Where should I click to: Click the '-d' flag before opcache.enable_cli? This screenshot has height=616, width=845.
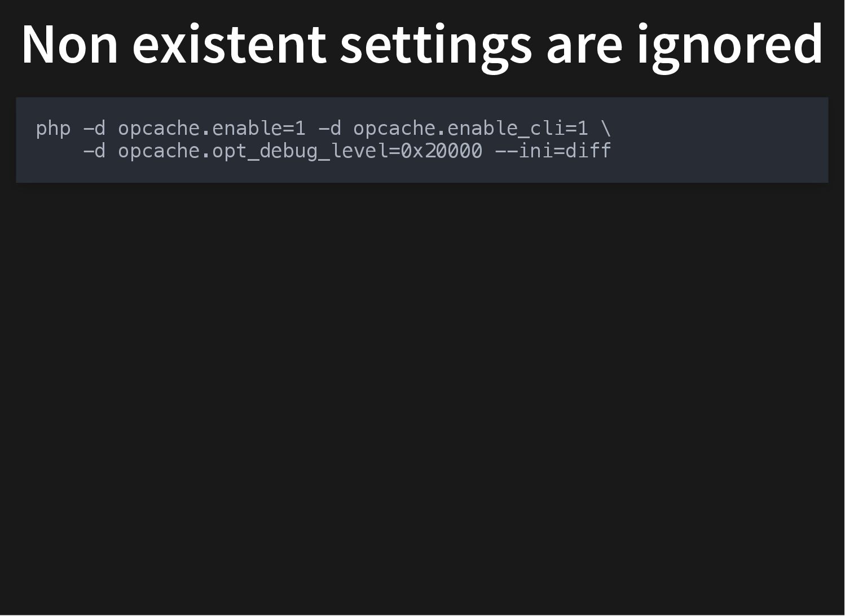329,129
